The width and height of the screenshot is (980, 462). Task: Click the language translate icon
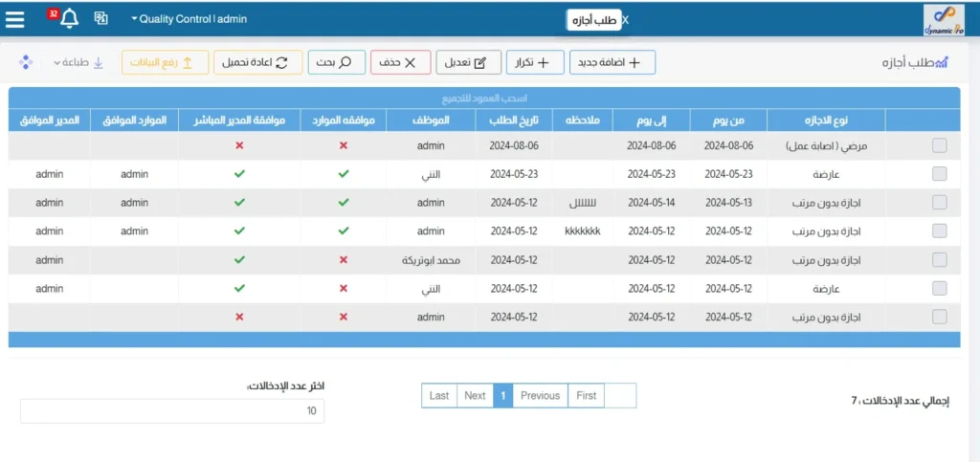[100, 18]
